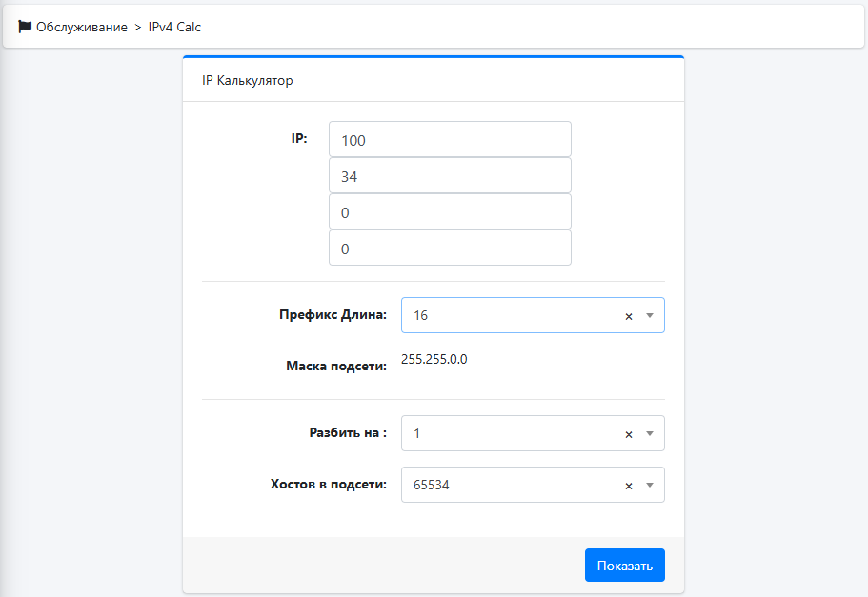
Task: Click the IP Калькулятор panel header
Action: click(434, 80)
